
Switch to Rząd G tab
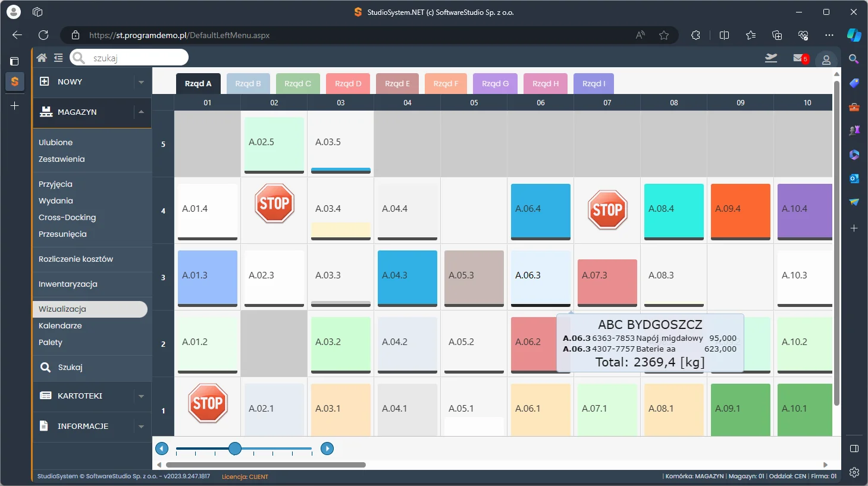pos(495,84)
